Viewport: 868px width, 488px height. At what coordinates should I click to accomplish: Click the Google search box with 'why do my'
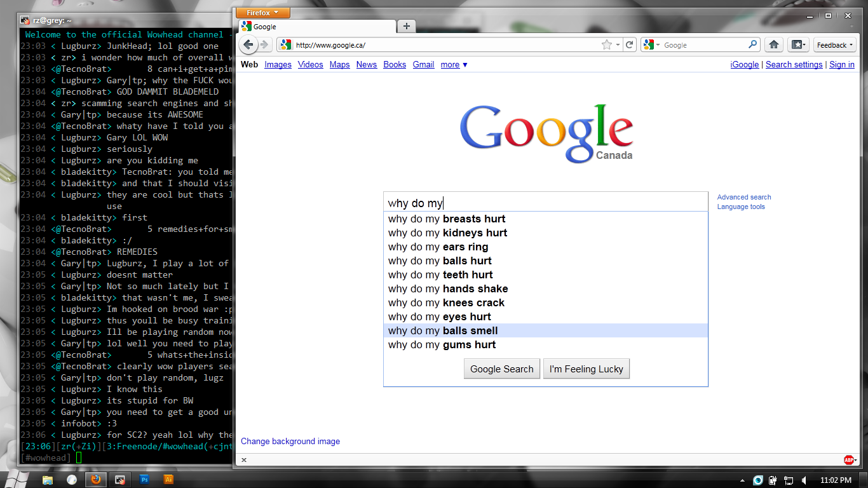click(x=545, y=203)
